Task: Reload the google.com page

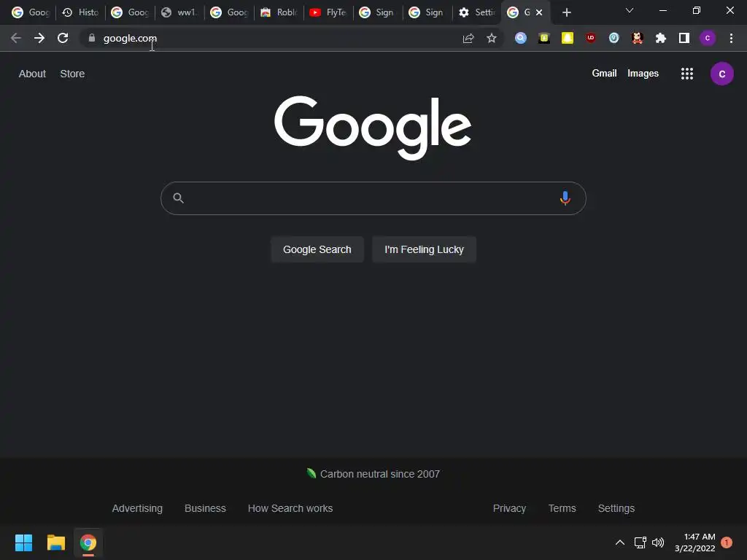Action: point(63,38)
